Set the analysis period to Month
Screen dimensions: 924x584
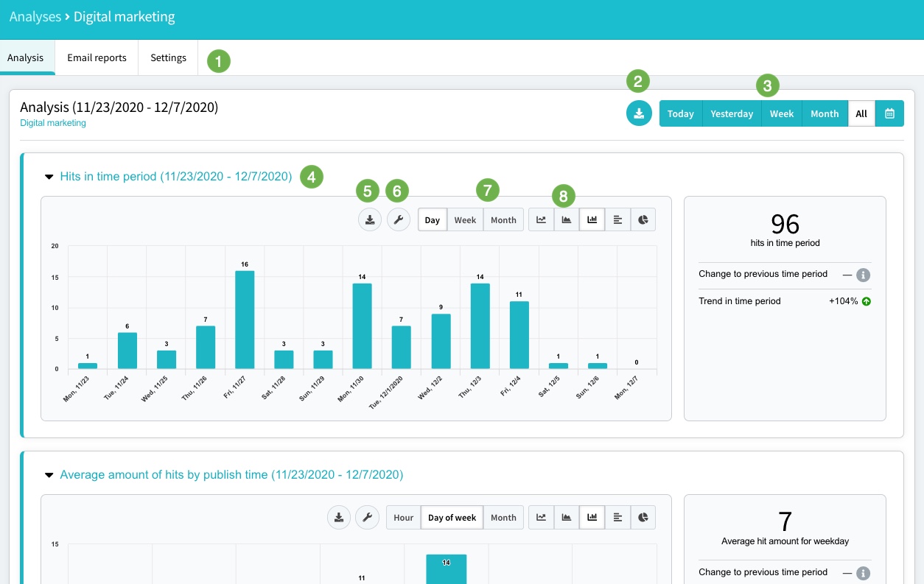[x=825, y=113]
